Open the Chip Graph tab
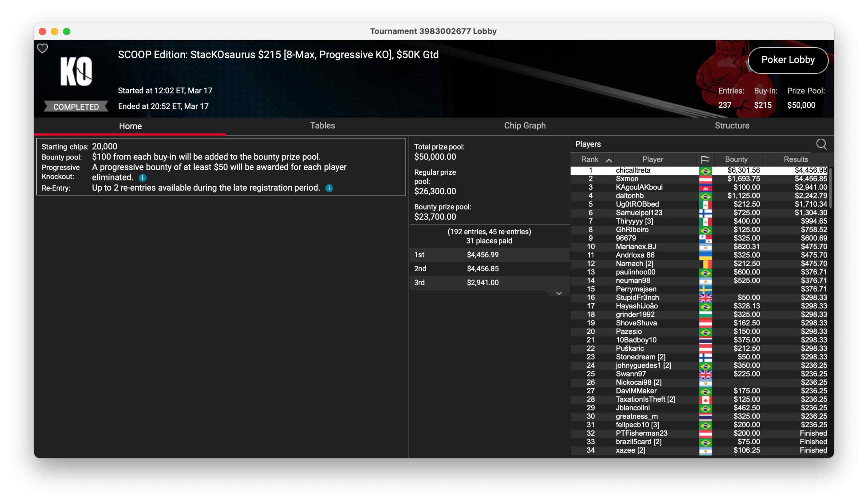868x503 pixels. [x=525, y=126]
